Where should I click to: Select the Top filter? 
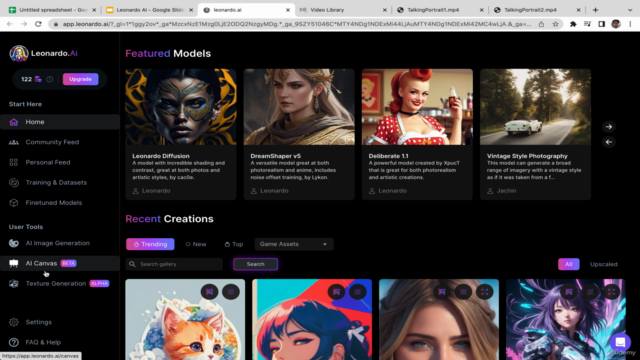(x=234, y=244)
